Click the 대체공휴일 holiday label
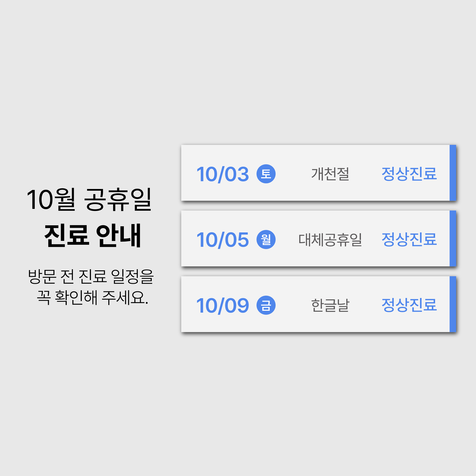 click(330, 239)
